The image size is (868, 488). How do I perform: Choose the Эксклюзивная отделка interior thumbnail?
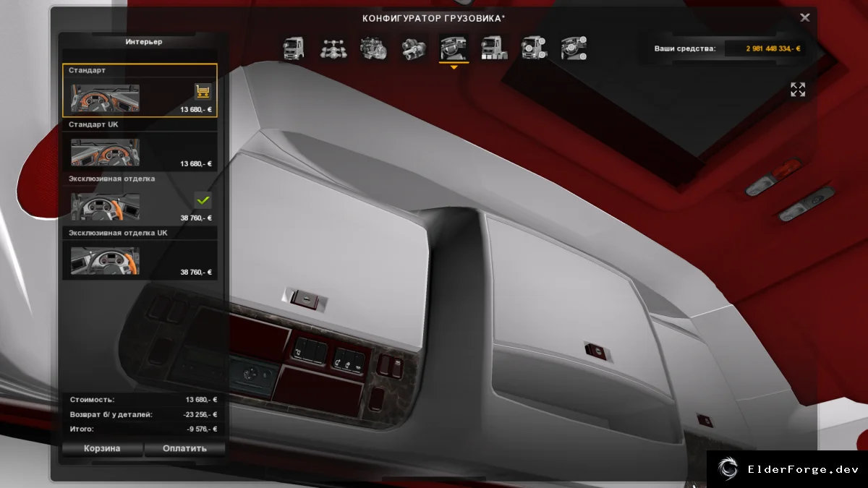[x=106, y=206]
